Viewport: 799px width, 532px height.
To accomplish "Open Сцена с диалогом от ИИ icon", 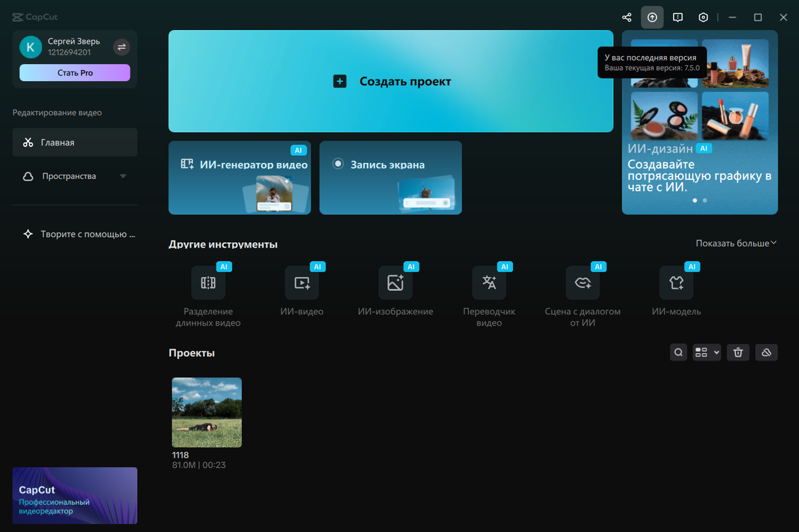I will [583, 283].
